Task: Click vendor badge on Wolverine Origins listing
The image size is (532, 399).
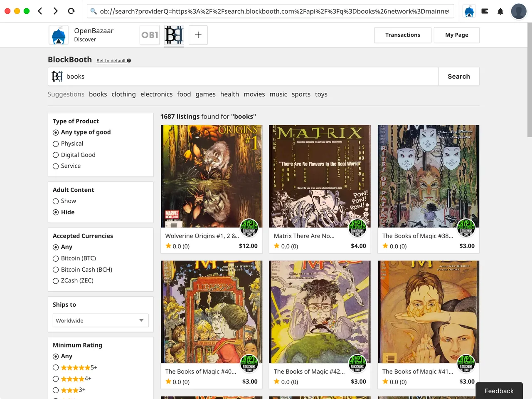Action: pos(249,228)
